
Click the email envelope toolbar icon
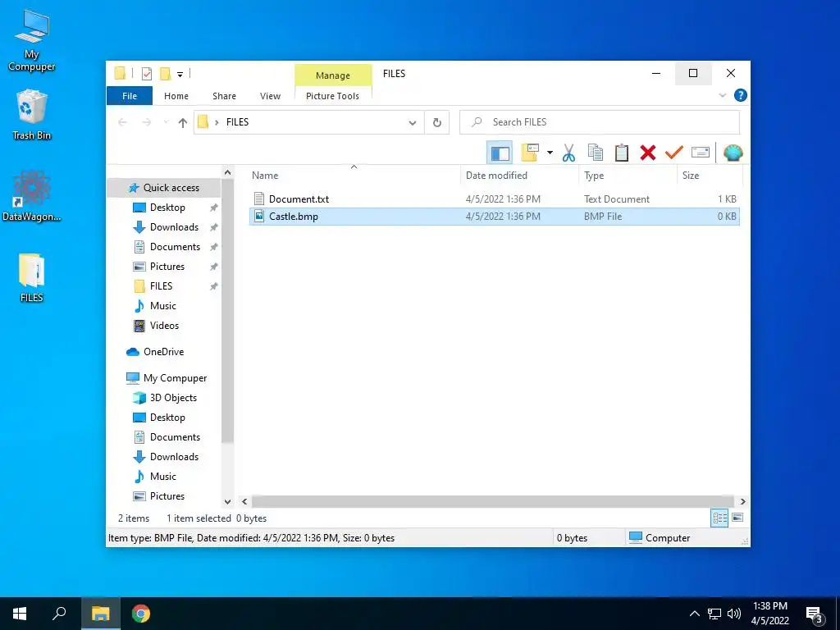[701, 153]
